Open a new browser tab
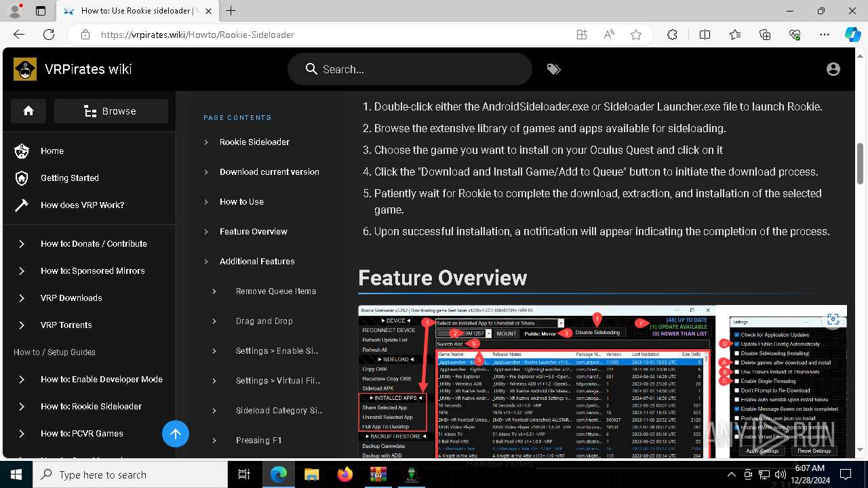The height and width of the screenshot is (488, 868). pyautogui.click(x=231, y=11)
